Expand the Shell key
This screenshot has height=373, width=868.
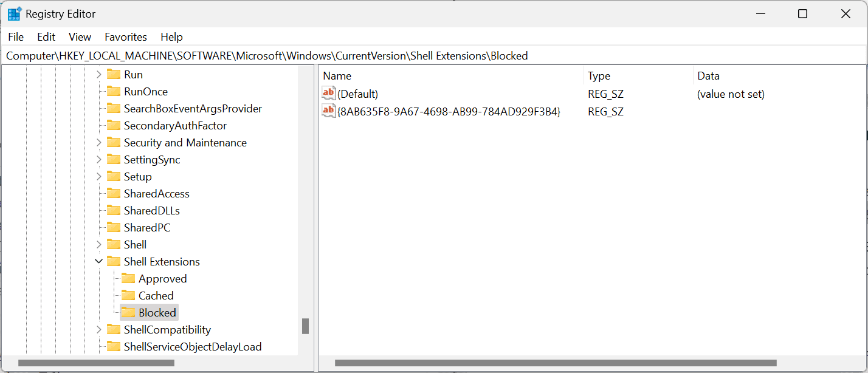click(99, 245)
